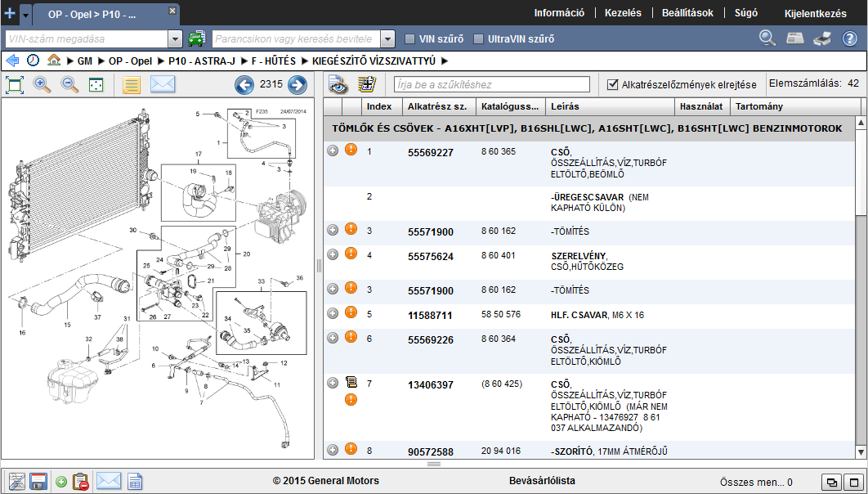Toggle Alkatrészelőzmények elrejtése checkbox
The height and width of the screenshot is (494, 868).
[612, 84]
